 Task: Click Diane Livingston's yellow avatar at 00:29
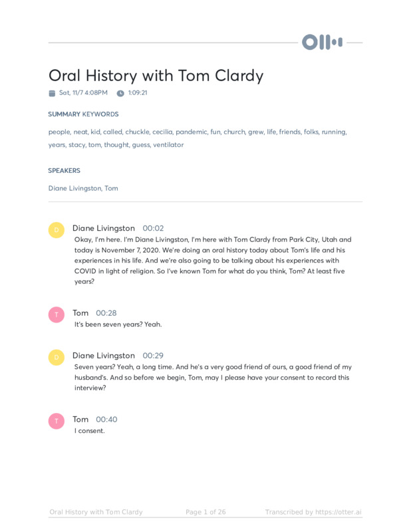pos(57,357)
